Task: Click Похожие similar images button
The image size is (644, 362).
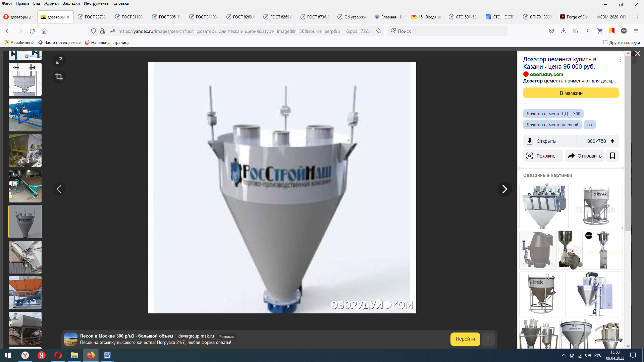Action: pos(543,156)
